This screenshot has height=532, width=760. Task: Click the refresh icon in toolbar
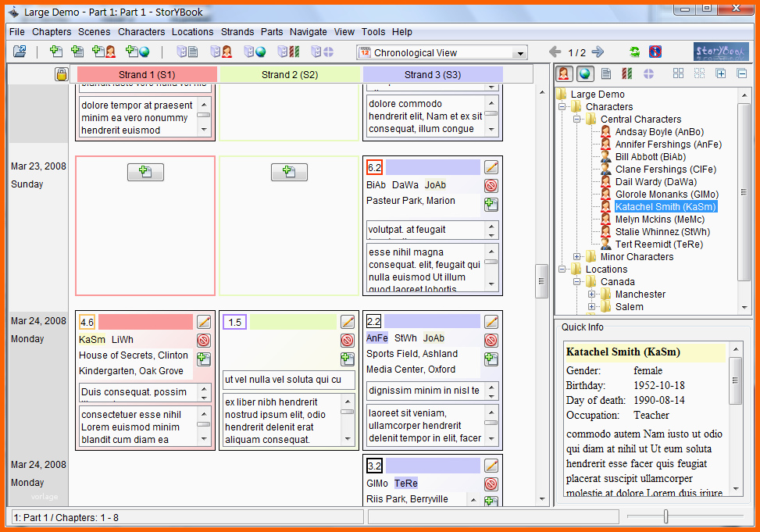(634, 52)
